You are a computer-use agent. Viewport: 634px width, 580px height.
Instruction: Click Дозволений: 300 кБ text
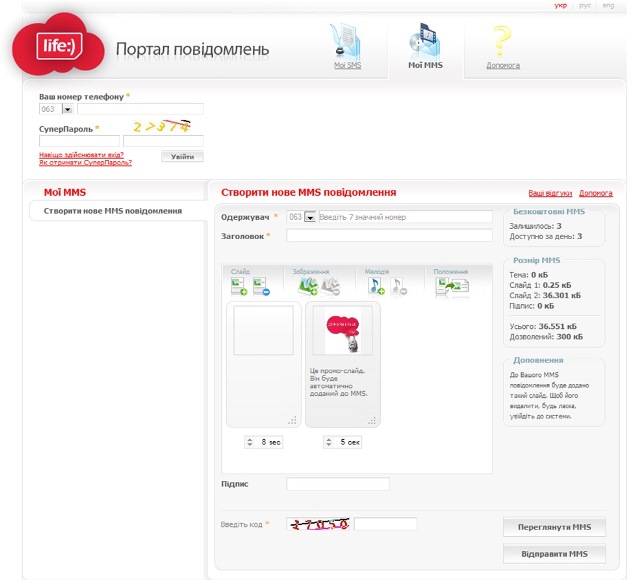click(x=546, y=337)
